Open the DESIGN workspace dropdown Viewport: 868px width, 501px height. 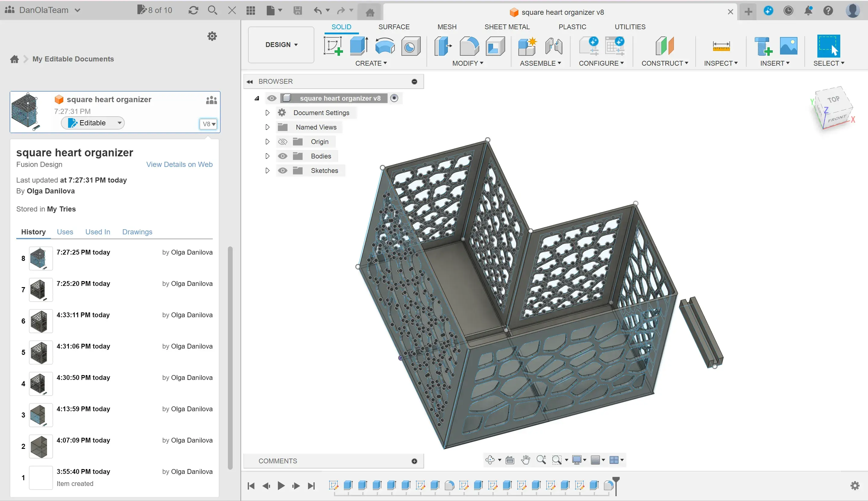pos(281,45)
